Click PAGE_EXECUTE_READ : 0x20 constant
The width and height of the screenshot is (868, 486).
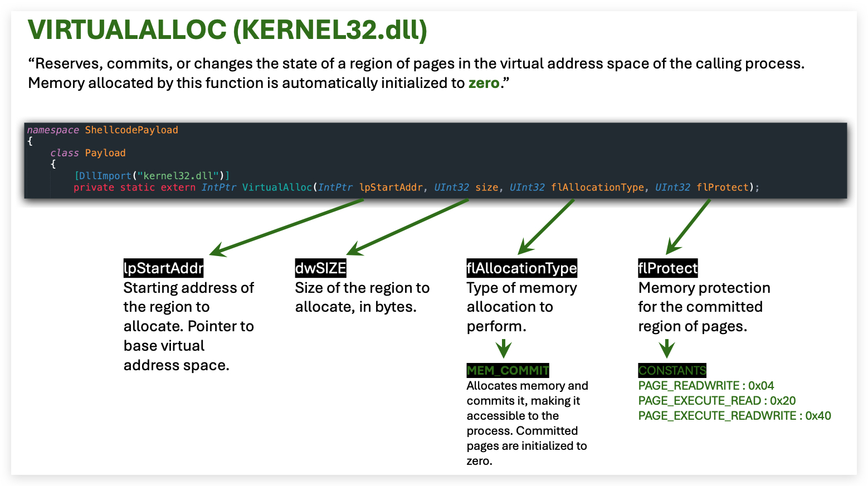click(717, 401)
